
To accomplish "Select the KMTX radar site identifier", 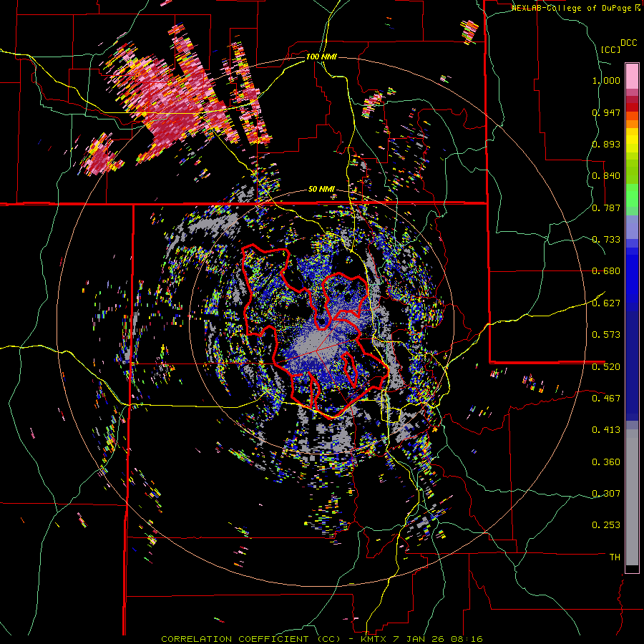I will (x=374, y=639).
